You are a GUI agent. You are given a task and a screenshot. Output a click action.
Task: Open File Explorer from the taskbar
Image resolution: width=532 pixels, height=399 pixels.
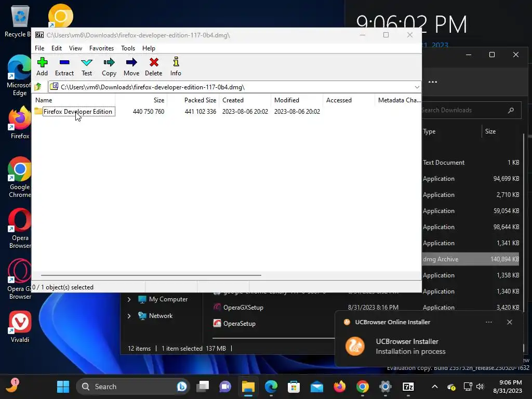tap(248, 387)
